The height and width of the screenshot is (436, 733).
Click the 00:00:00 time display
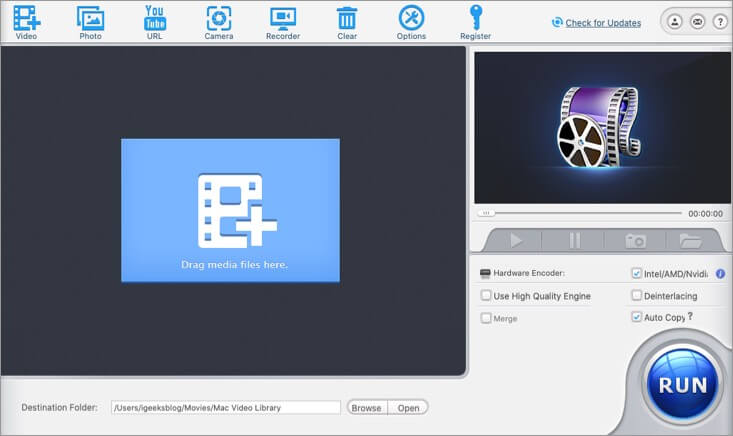point(705,214)
